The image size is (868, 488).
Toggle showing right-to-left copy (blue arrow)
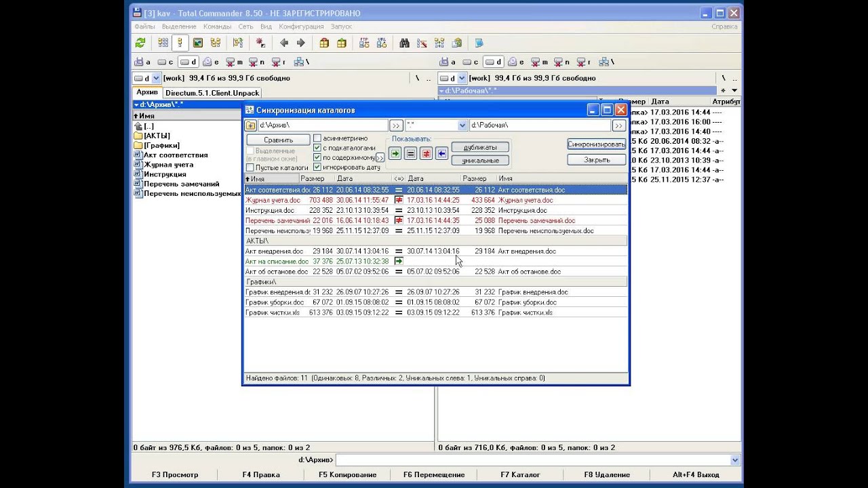[x=442, y=153]
